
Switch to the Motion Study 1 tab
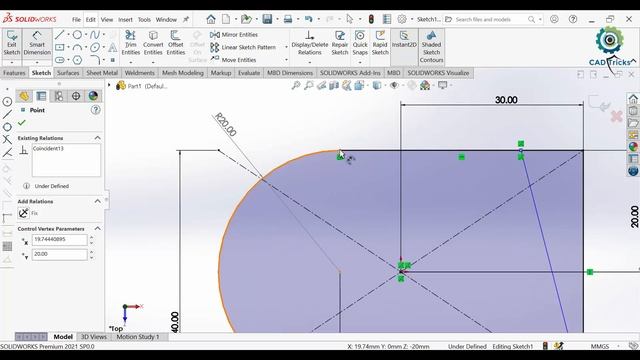(138, 337)
